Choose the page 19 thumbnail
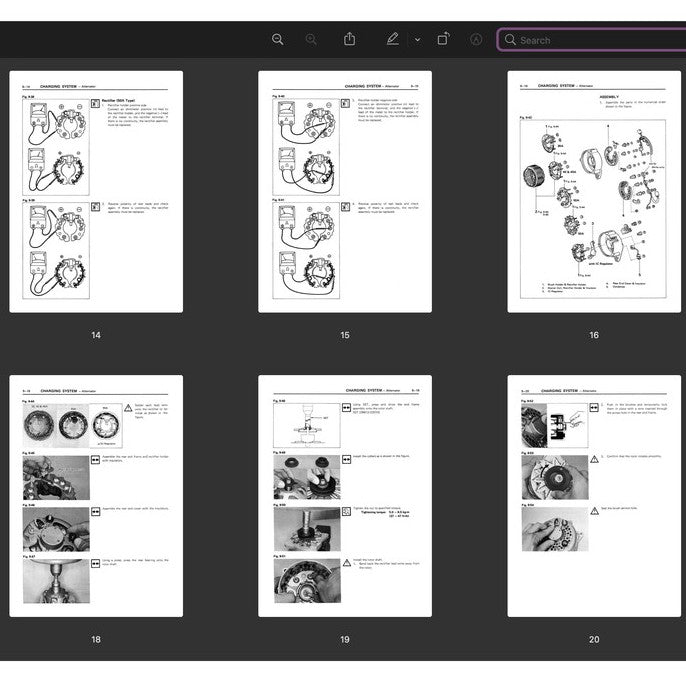This screenshot has width=686, height=686. [x=345, y=496]
